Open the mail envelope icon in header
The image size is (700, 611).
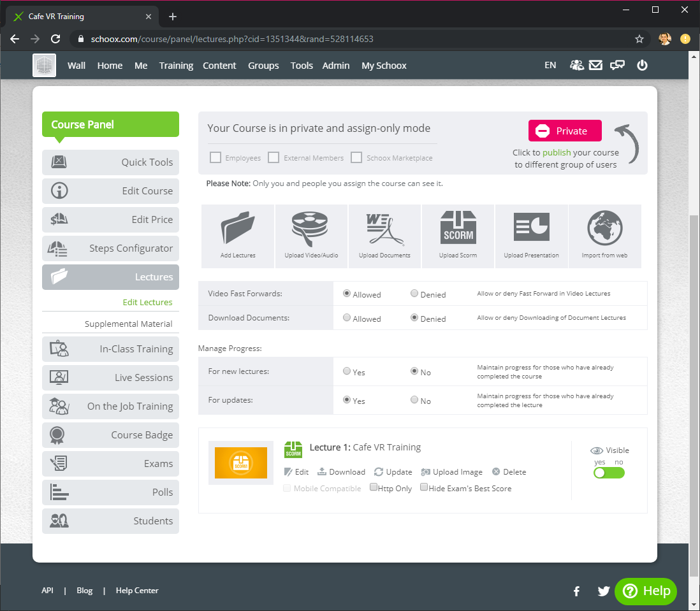tap(595, 66)
